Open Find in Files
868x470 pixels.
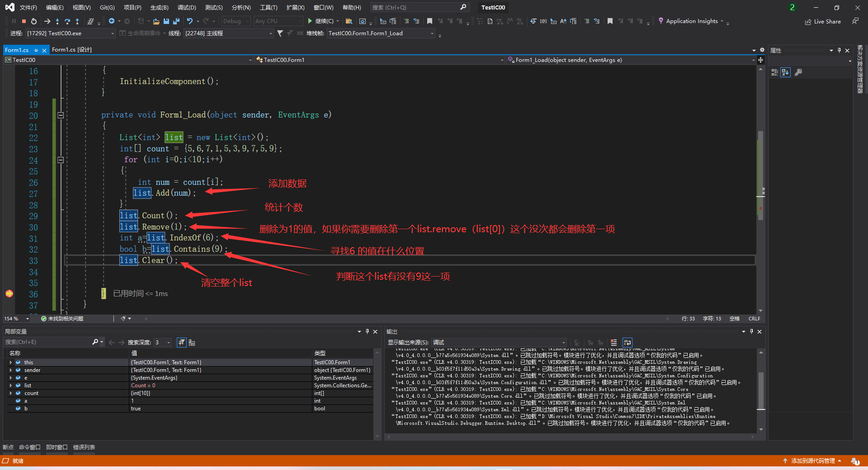pyautogui.click(x=349, y=21)
